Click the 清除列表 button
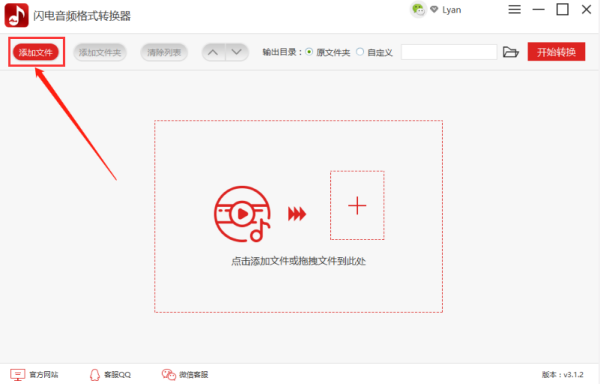The image size is (600, 384). point(164,52)
